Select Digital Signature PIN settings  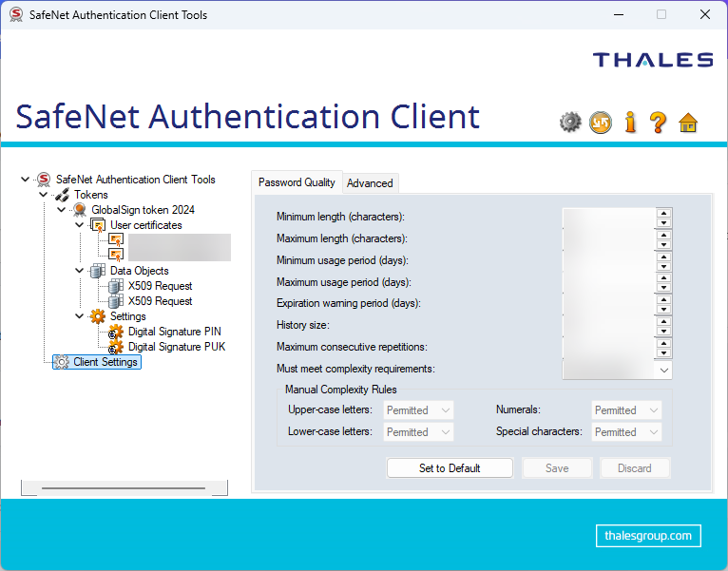174,332
